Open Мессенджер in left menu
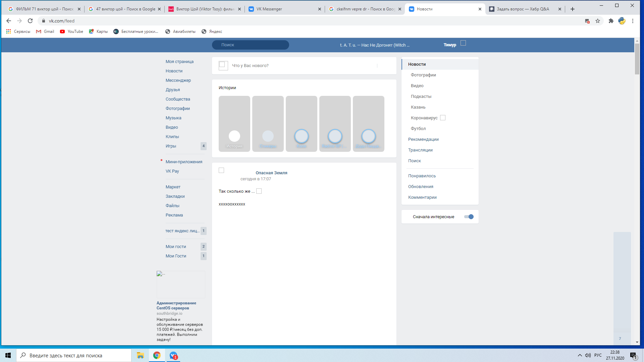Screen dimensions: 644x362 [178, 80]
